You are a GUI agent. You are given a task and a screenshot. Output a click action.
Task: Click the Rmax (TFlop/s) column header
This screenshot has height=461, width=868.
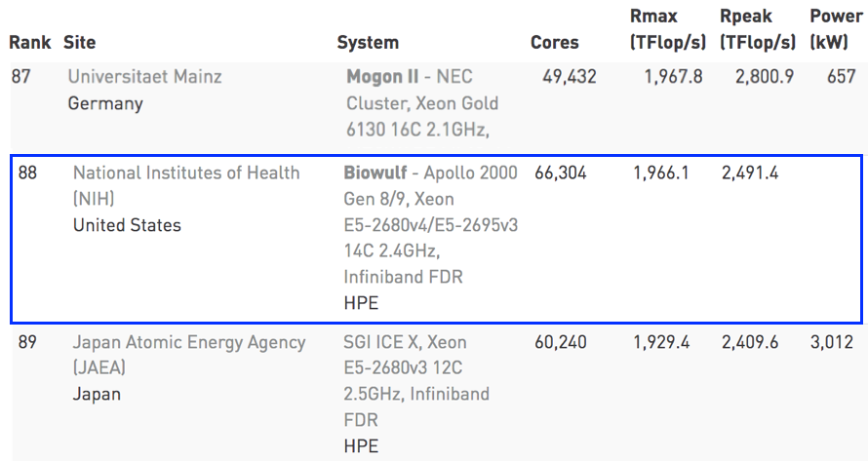pos(667,29)
